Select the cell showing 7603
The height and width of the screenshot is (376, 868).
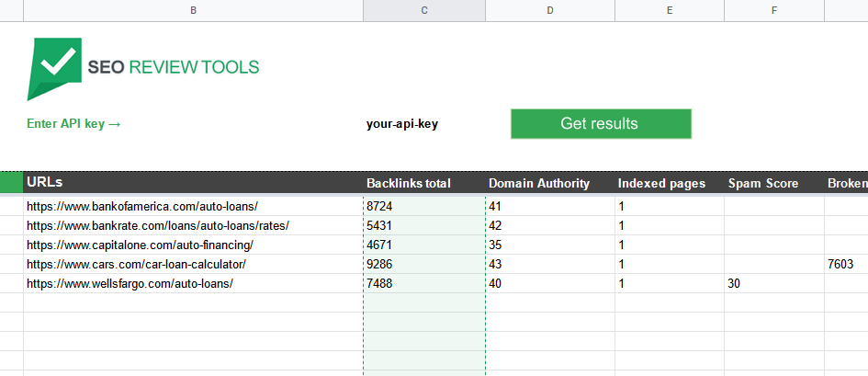tap(846, 264)
